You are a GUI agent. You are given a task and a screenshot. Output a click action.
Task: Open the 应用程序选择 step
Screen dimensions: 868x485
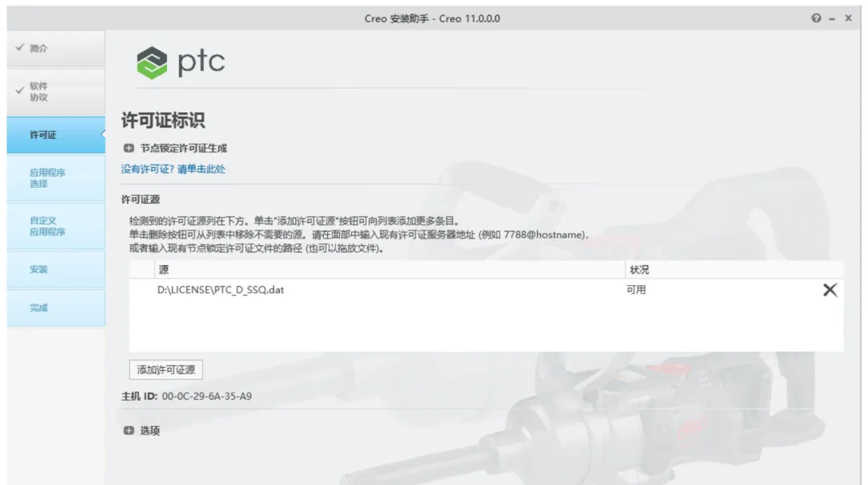[56, 178]
